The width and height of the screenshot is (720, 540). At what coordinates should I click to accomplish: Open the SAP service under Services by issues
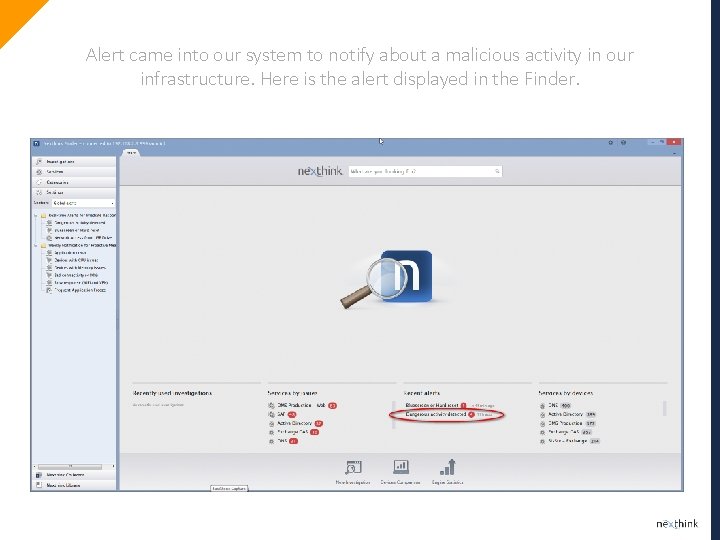tap(281, 414)
